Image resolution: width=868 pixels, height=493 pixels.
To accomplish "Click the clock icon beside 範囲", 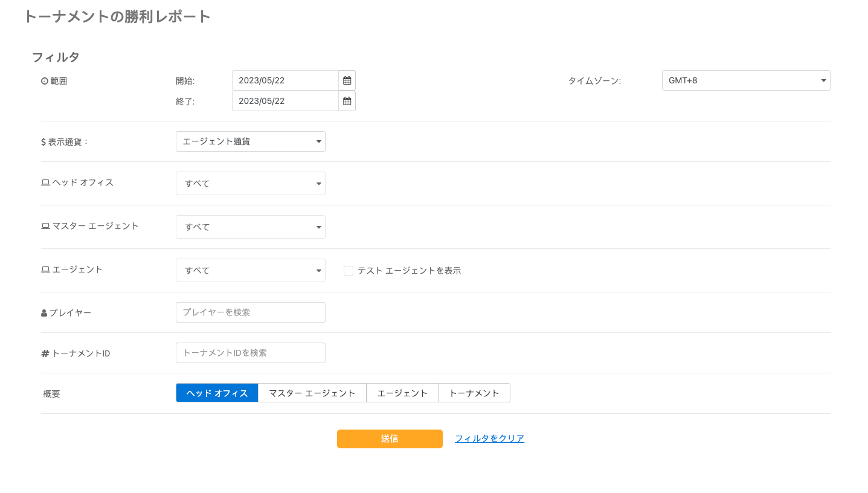I will pos(44,81).
